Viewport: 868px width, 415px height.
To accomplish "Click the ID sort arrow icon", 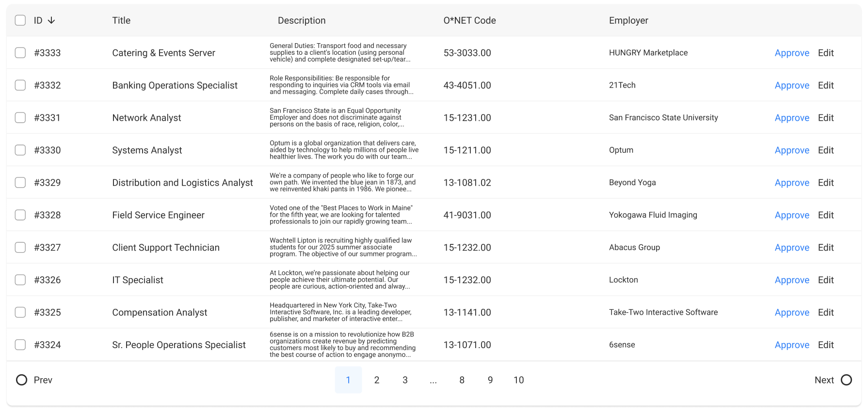I will pos(51,20).
